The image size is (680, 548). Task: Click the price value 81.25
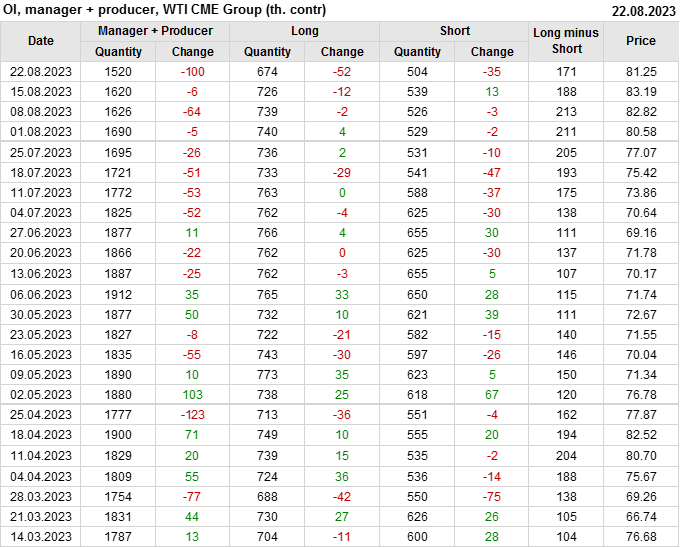pyautogui.click(x=641, y=72)
